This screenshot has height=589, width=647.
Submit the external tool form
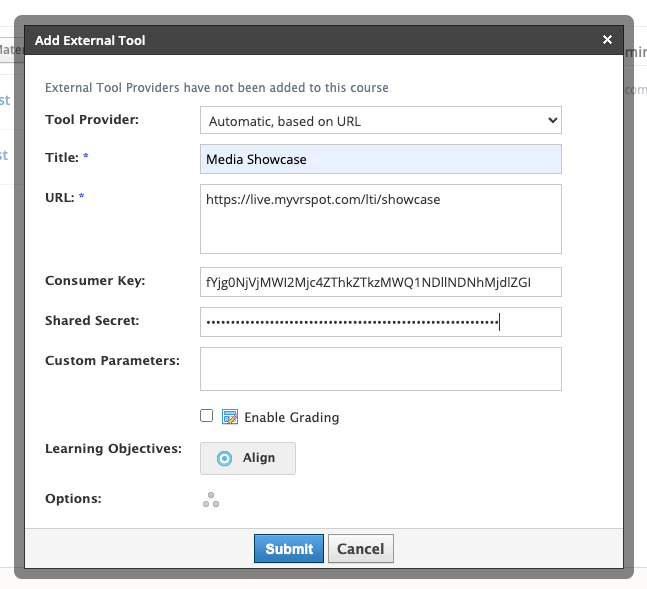click(289, 548)
